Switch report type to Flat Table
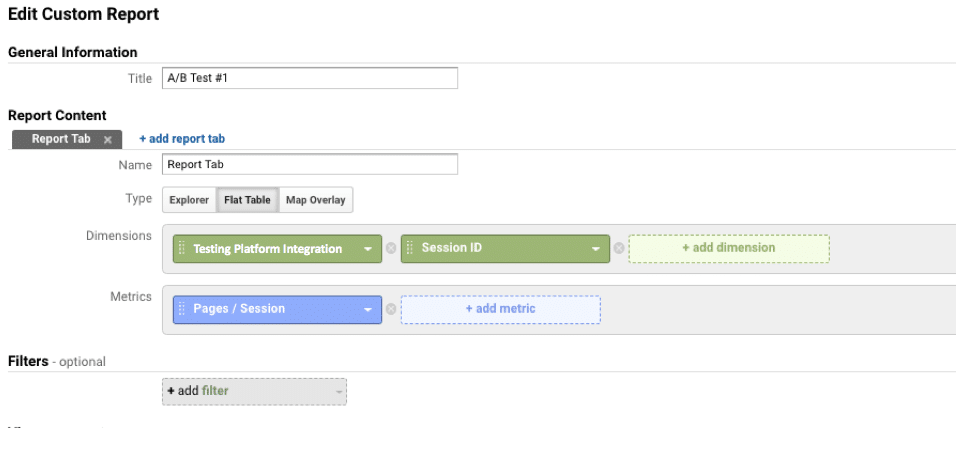Viewport: 957px width, 453px height. 247,200
